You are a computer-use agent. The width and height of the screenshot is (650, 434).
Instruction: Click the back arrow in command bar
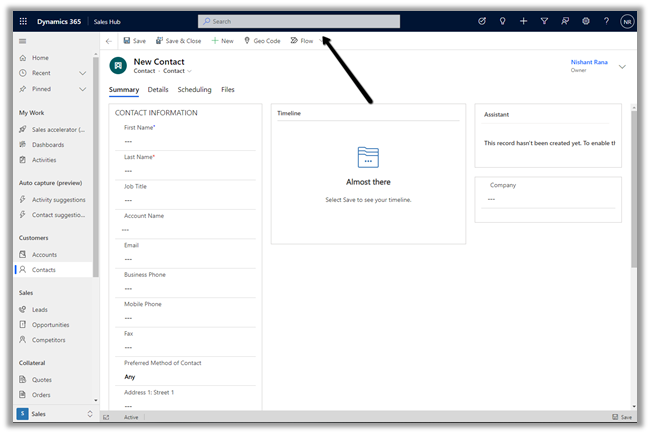[x=108, y=41]
